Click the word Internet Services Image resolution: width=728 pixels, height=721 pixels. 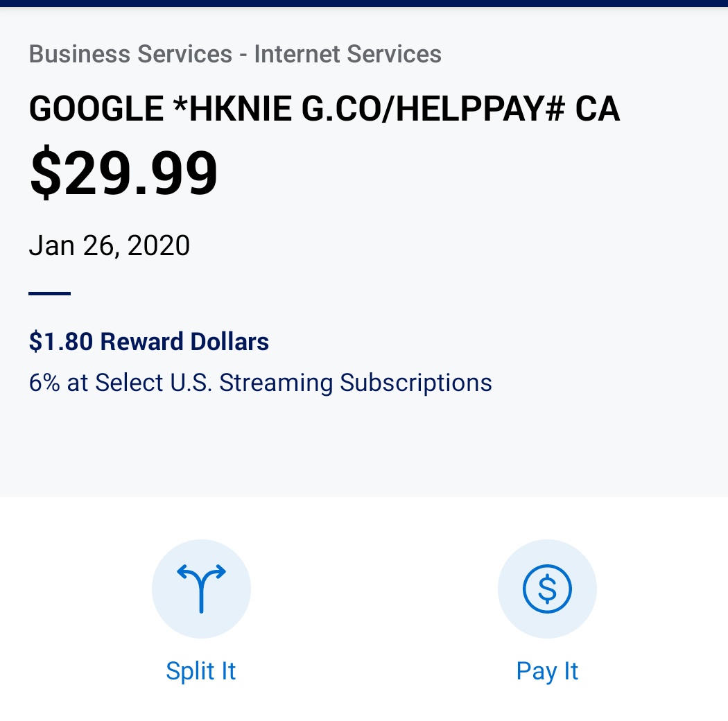348,54
